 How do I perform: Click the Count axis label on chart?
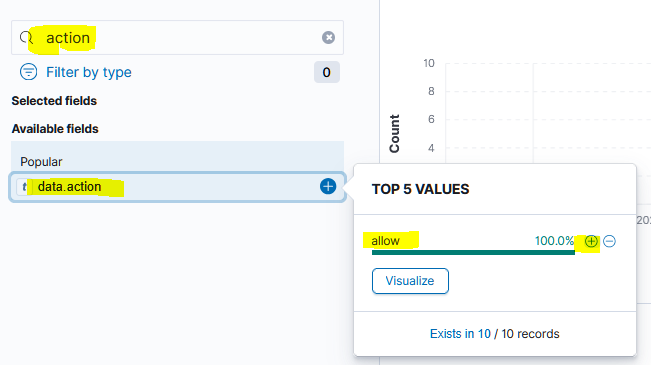(394, 134)
